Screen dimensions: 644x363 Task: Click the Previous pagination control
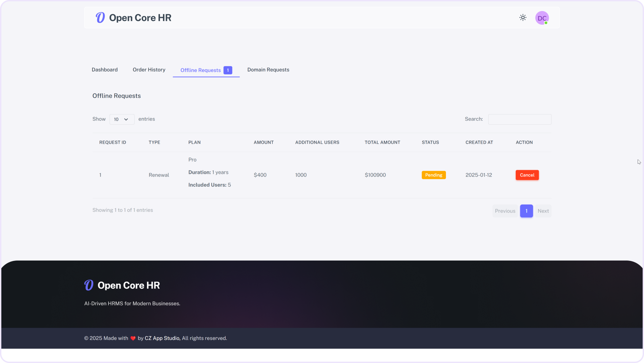click(505, 211)
